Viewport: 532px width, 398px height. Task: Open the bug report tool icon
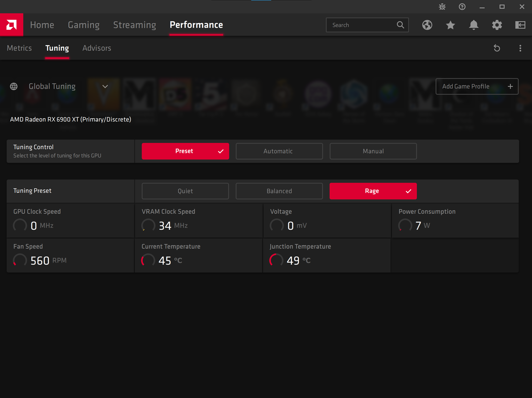pos(442,7)
